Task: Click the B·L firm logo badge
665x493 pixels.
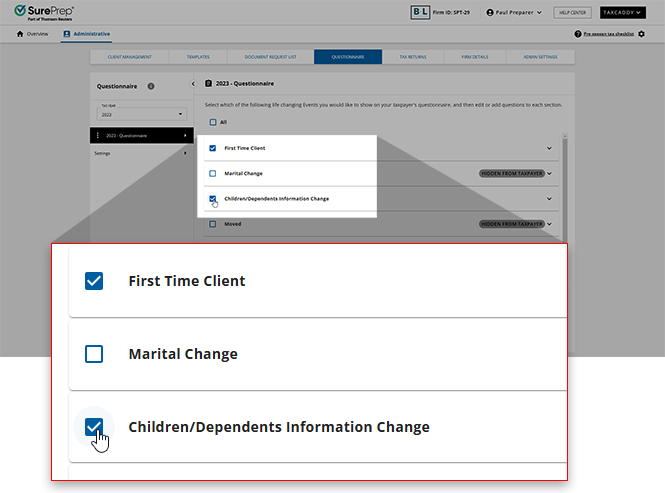Action: pyautogui.click(x=420, y=12)
